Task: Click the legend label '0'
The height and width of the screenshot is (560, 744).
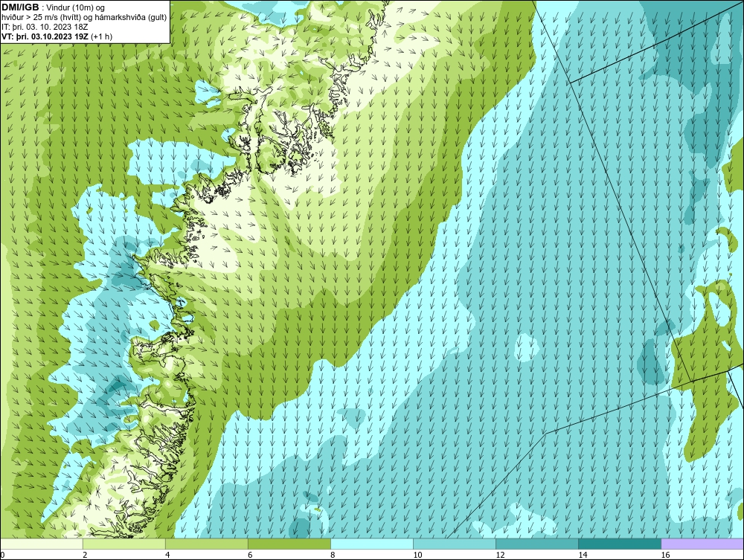Action: point(2,555)
